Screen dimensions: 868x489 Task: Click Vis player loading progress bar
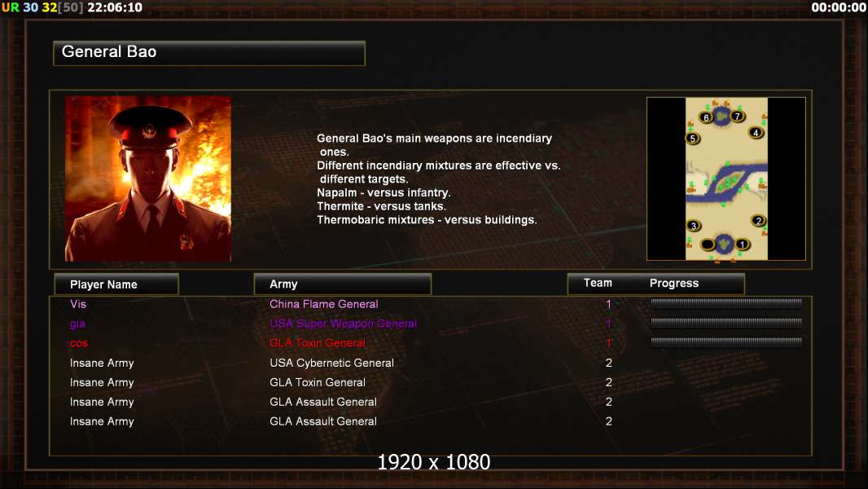pyautogui.click(x=726, y=303)
